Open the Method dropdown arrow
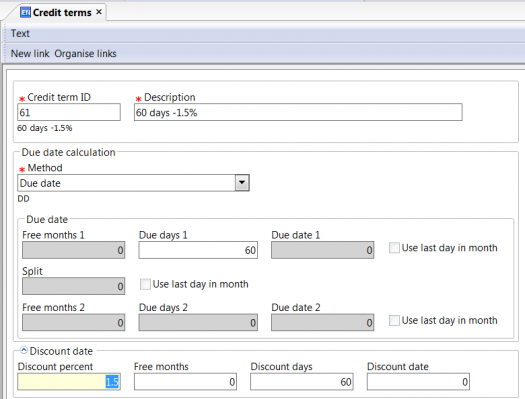525x399 pixels. (x=242, y=183)
